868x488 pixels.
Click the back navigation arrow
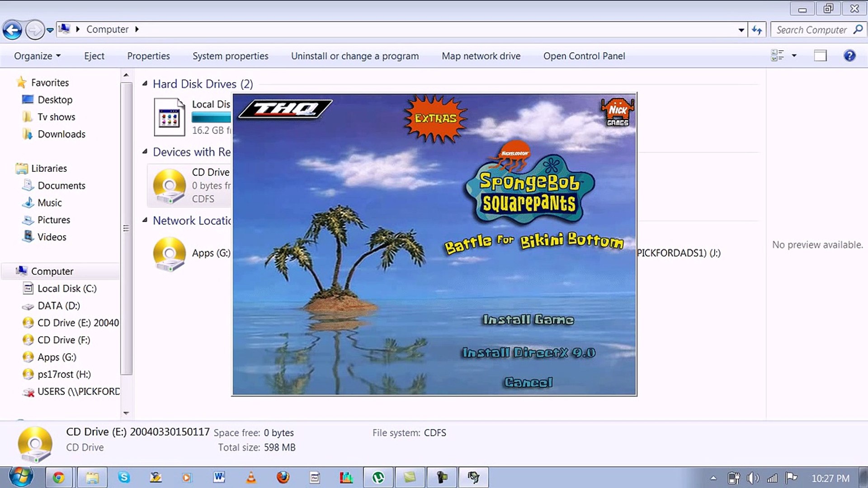pyautogui.click(x=12, y=30)
